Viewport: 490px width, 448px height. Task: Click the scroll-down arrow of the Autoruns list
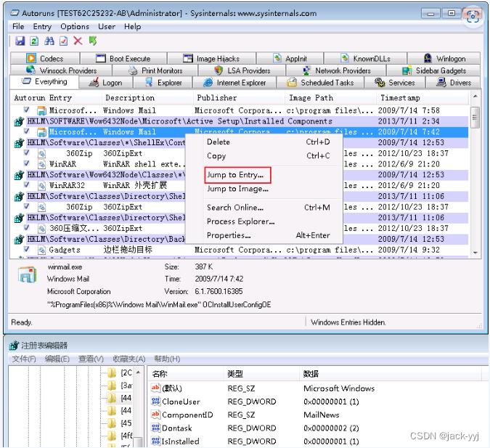point(475,253)
